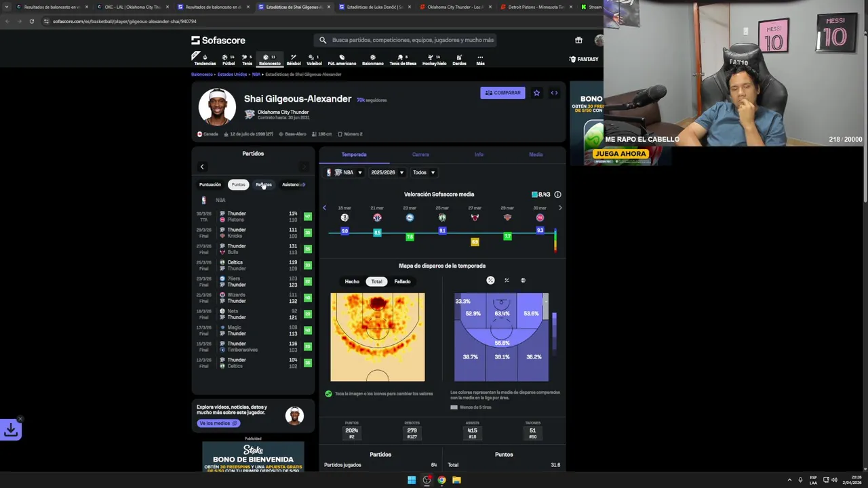Open the embed code icon
This screenshot has height=488, width=868.
point(554,93)
